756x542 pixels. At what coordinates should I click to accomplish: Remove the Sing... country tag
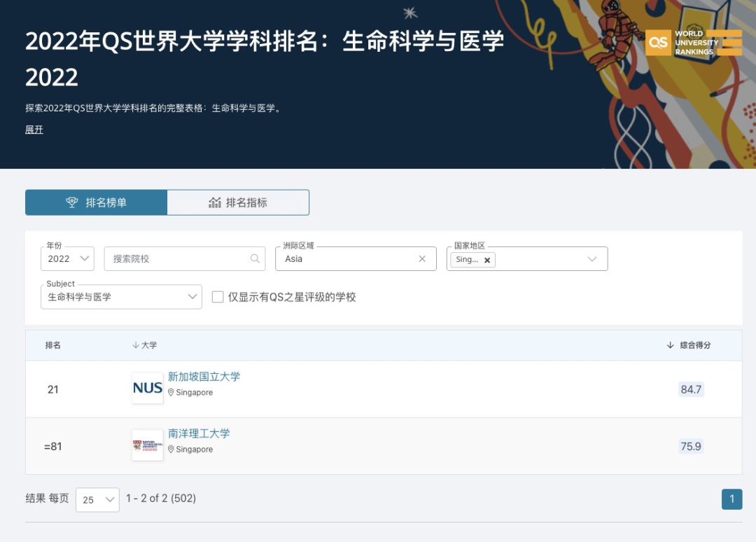pyautogui.click(x=487, y=260)
